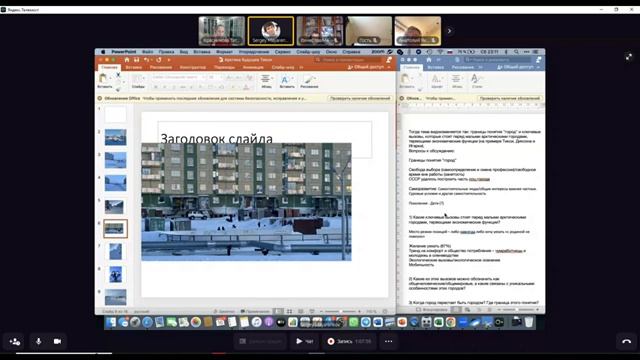This screenshot has height=360, width=640.
Task: Open the Шрифт font dropdown in Word
Action: point(437,81)
